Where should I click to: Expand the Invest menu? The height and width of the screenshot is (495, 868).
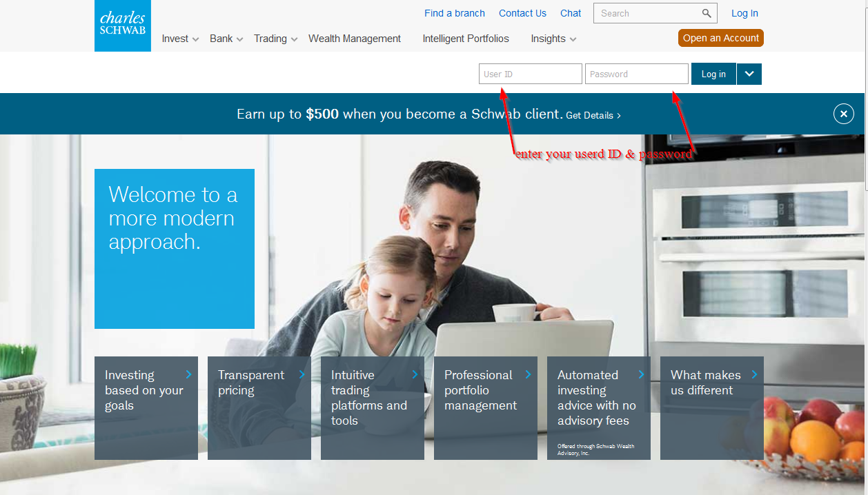coord(180,39)
